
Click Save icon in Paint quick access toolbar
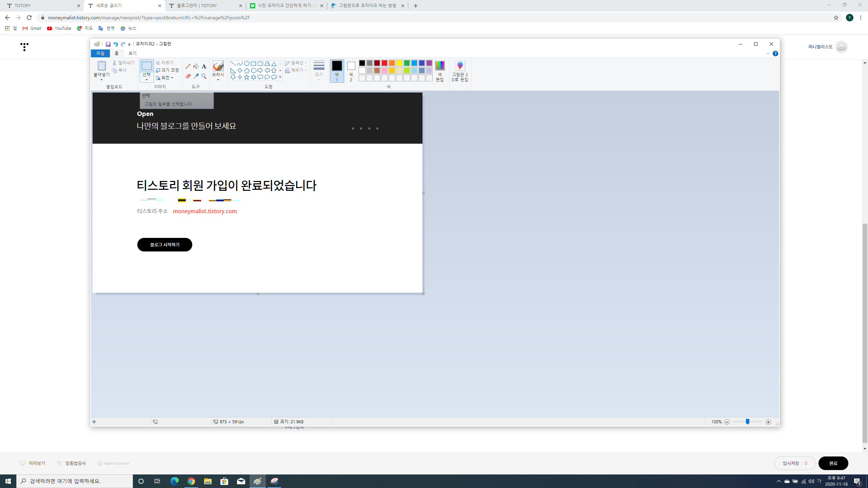[x=108, y=44]
